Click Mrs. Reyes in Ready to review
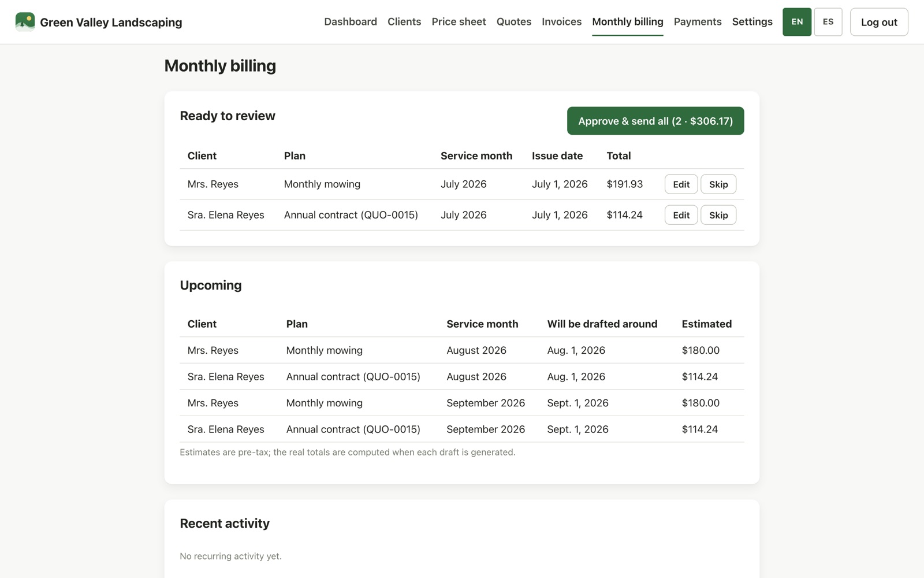Viewport: 924px width, 578px height. coord(213,184)
